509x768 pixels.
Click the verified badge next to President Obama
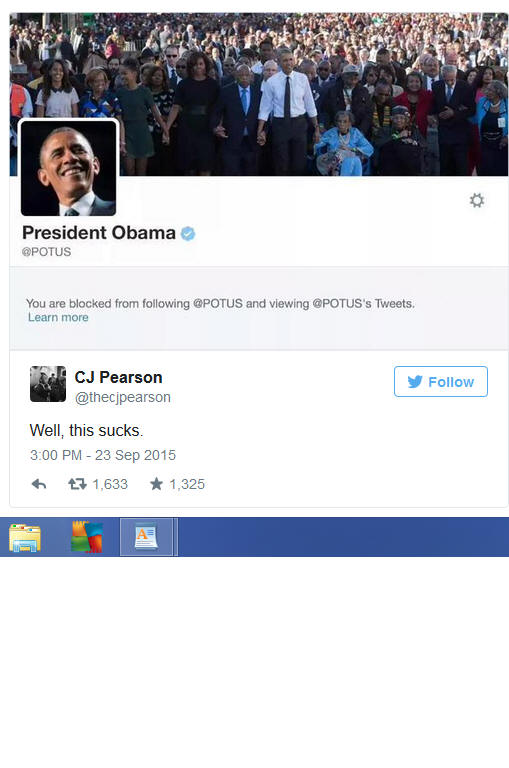point(188,234)
